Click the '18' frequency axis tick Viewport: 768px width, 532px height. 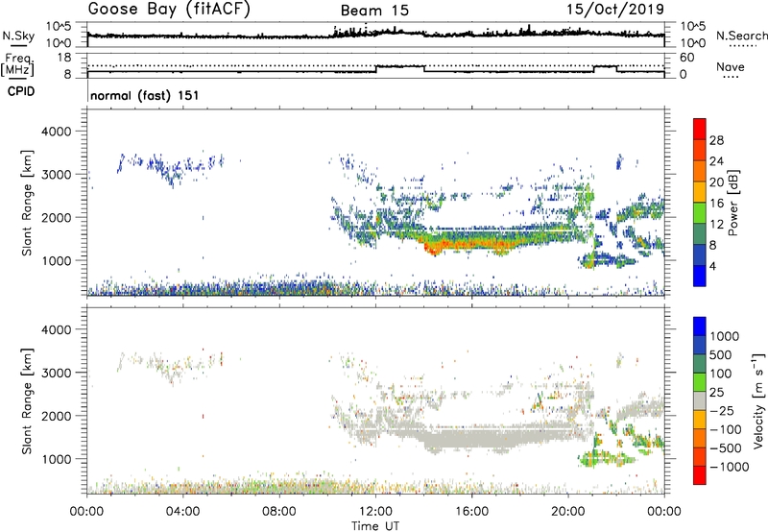point(64,57)
